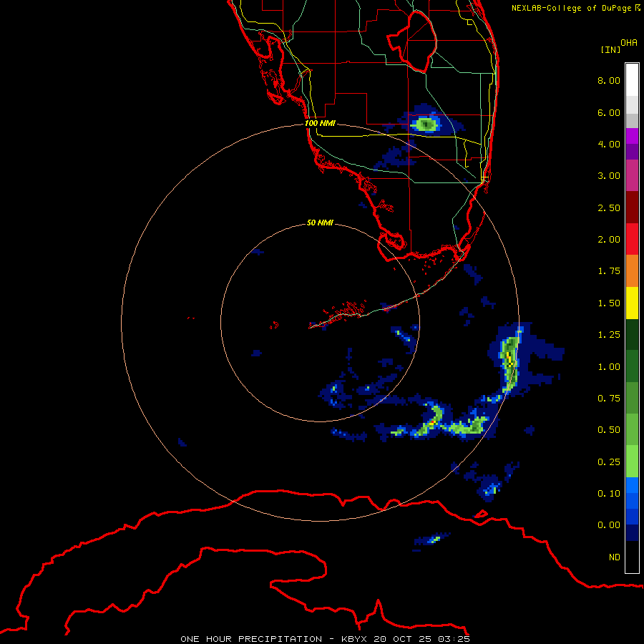Click the 0.25 legend value
Viewport: 644px width, 644px height.
pos(609,462)
